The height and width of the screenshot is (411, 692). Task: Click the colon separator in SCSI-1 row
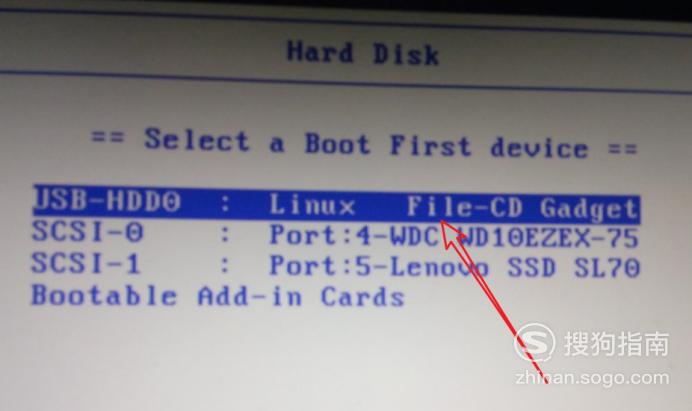click(x=226, y=265)
